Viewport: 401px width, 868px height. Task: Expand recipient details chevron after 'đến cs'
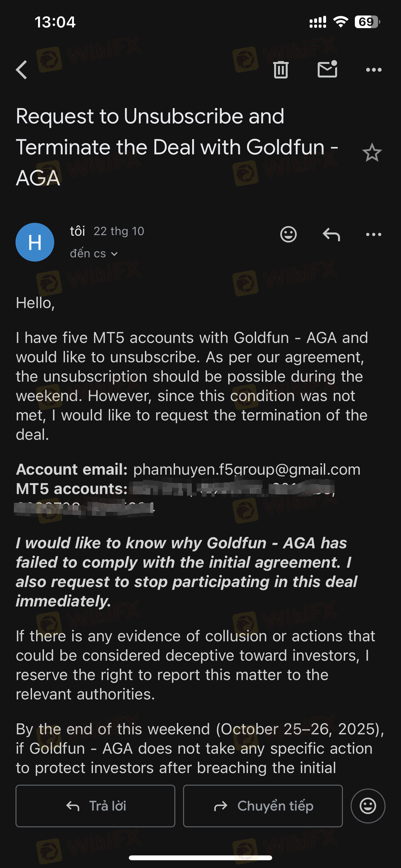point(115,254)
